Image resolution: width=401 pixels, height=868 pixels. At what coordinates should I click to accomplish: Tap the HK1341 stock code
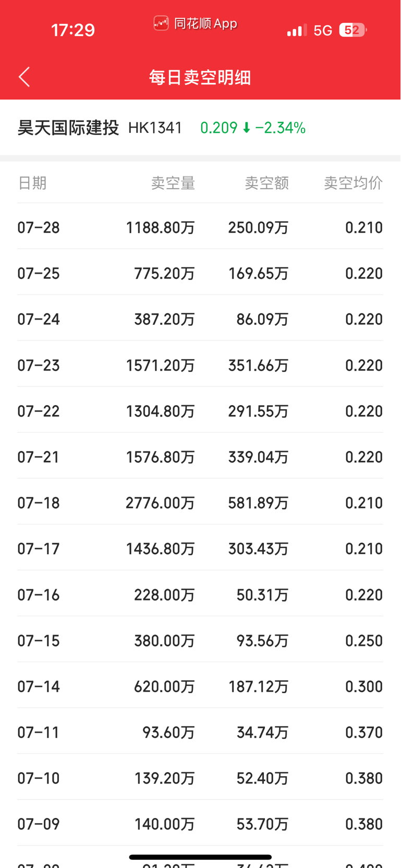155,128
